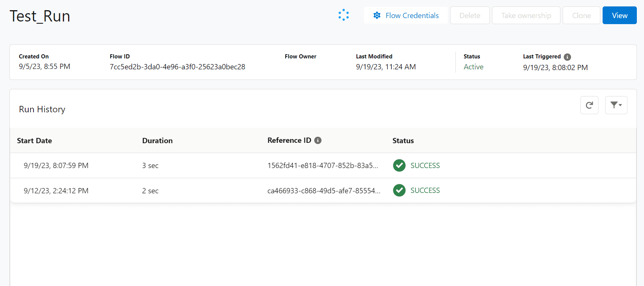Click the Created On value 9/5/23, 8:55 PM
This screenshot has width=644, height=286.
coord(44,66)
